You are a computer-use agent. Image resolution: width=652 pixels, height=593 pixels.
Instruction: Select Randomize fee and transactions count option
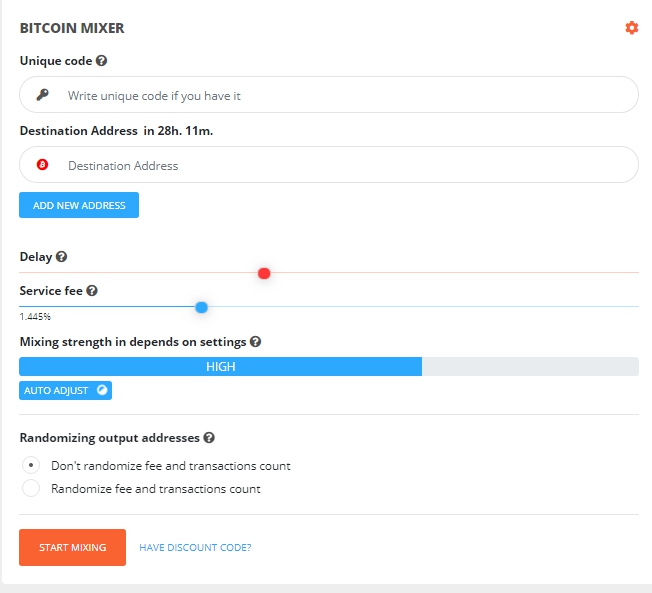[x=31, y=489]
